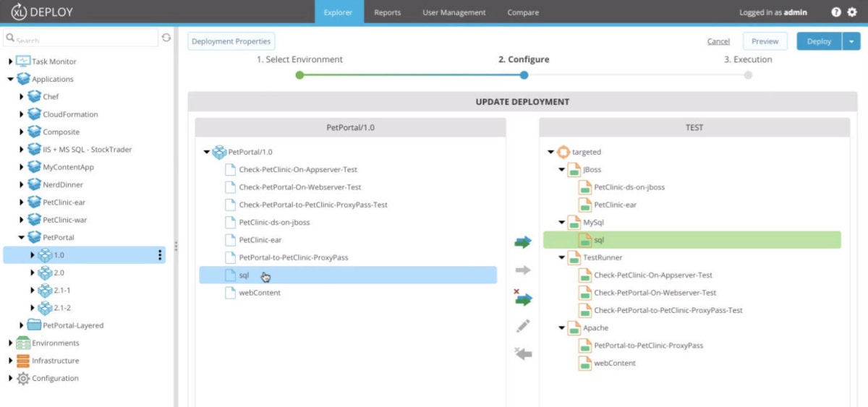Click the Preview button
The width and height of the screenshot is (868, 407).
(x=765, y=41)
